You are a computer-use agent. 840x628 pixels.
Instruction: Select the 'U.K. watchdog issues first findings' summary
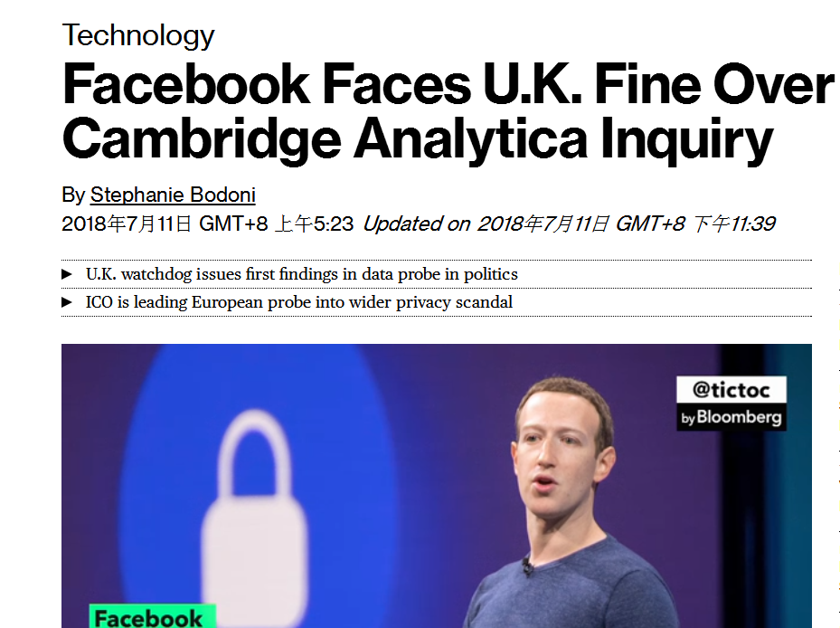302,273
